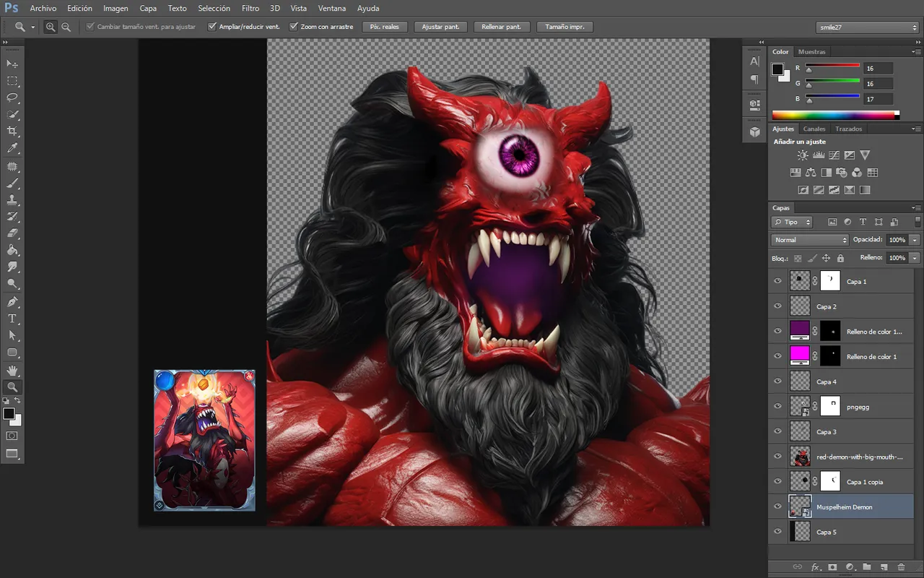Open the Tipo layer filter dropdown
Image resolution: width=924 pixels, height=578 pixels.
tap(792, 222)
